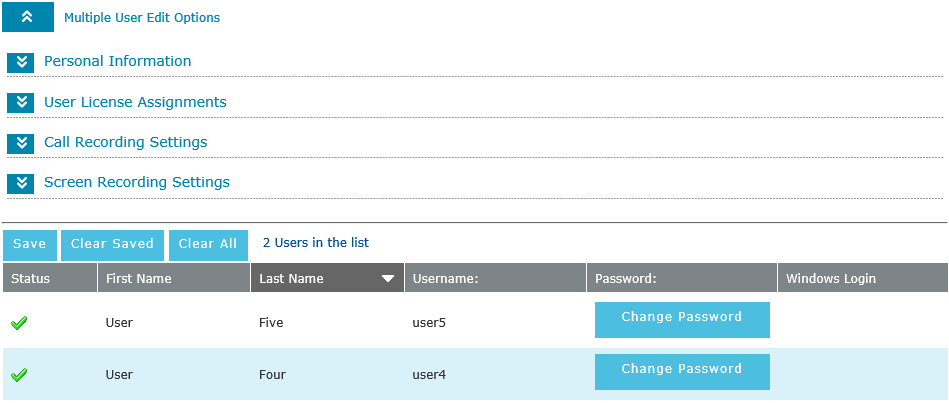Open the Screen Recording Settings title link

point(137,182)
